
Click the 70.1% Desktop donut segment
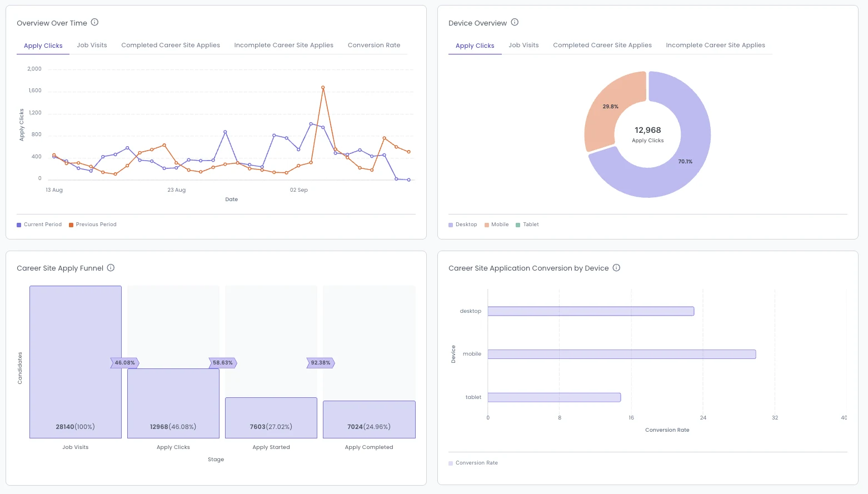point(686,161)
